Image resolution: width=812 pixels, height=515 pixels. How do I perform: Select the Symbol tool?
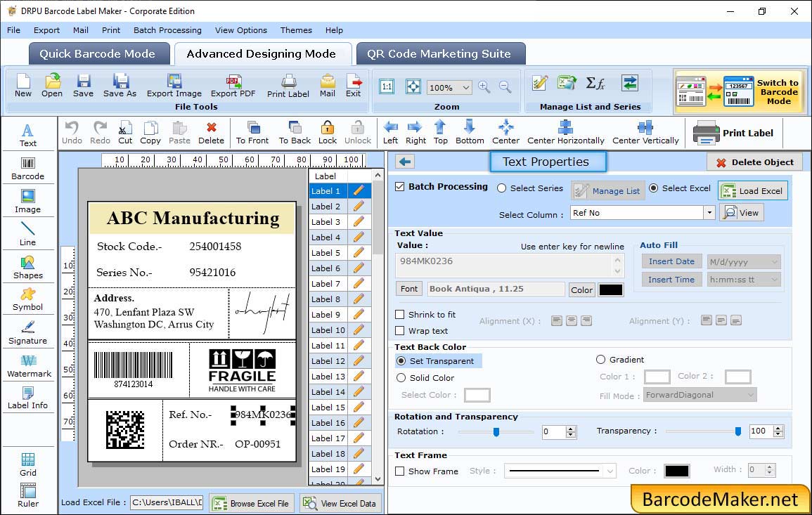coord(28,300)
